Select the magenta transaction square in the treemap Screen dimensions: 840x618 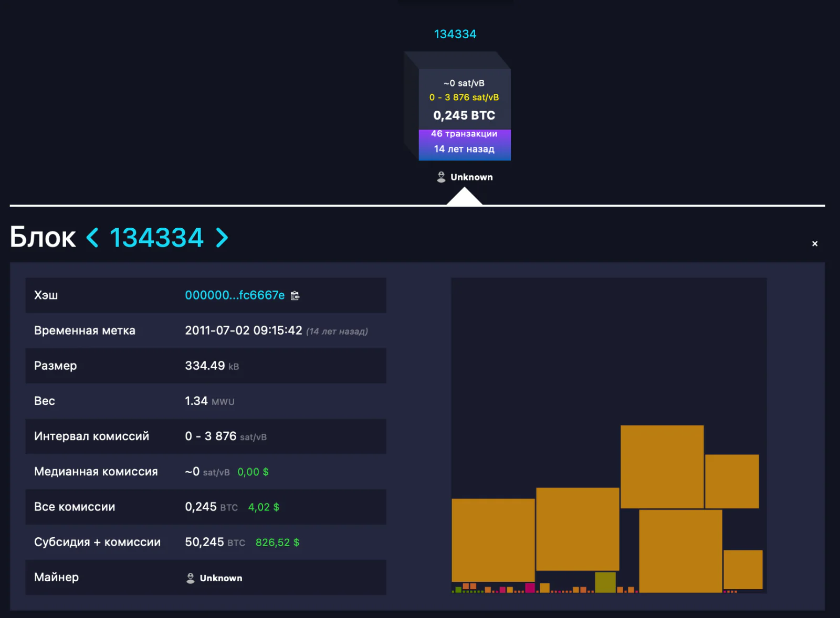point(530,588)
